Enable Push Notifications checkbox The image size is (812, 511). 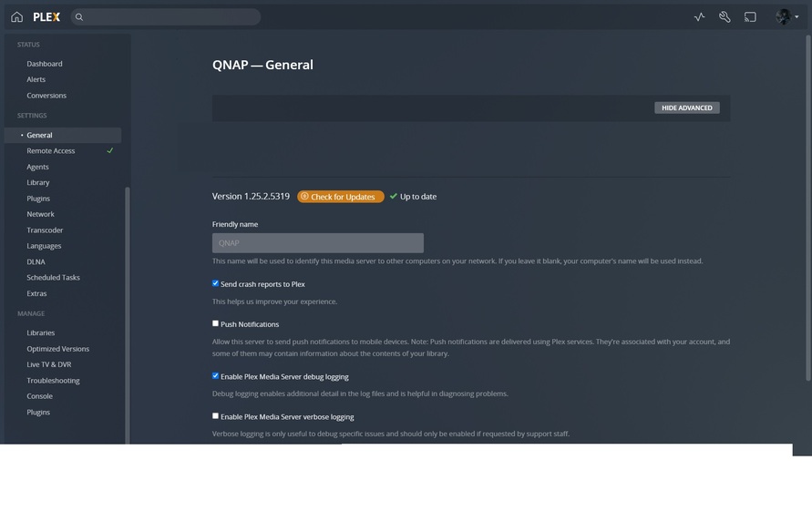[x=215, y=323]
